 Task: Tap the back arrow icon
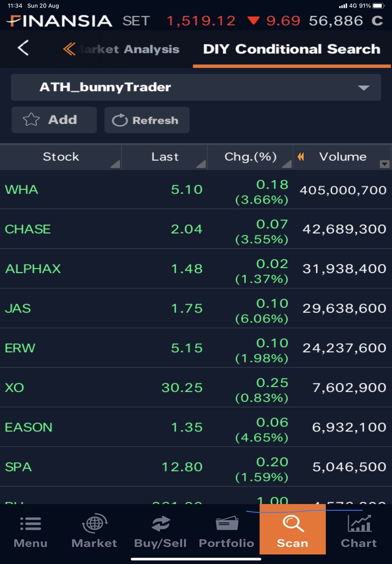[23, 48]
